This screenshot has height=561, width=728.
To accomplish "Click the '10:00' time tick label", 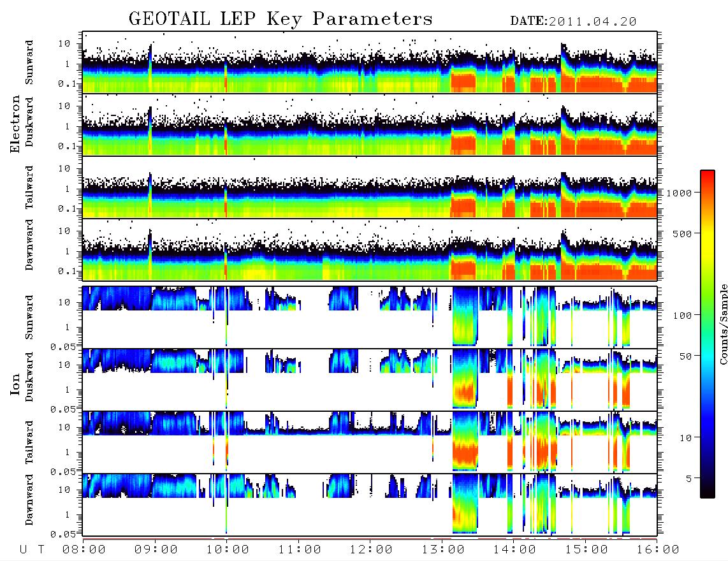I will click(228, 550).
